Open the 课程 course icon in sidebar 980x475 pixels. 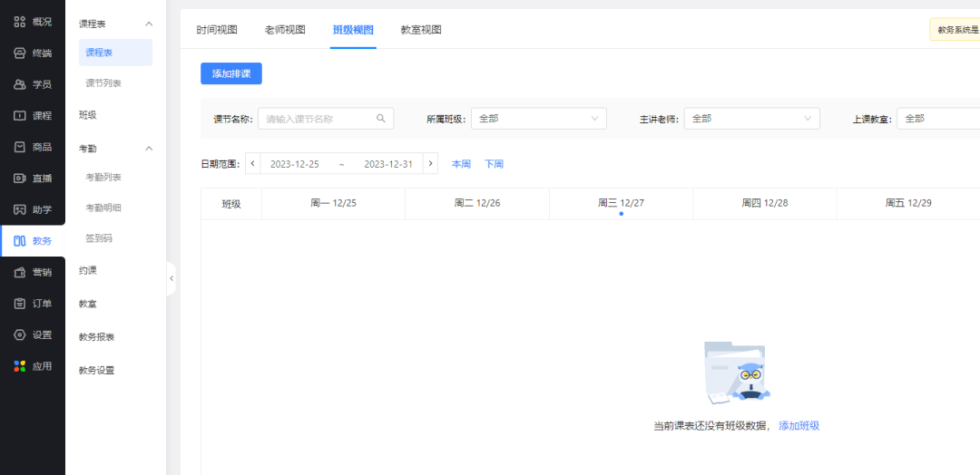point(19,115)
